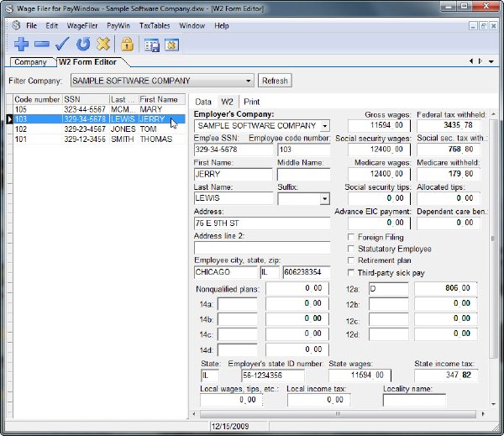504x436 pixels.
Task: Click the city CHICAGO field
Action: (x=225, y=272)
